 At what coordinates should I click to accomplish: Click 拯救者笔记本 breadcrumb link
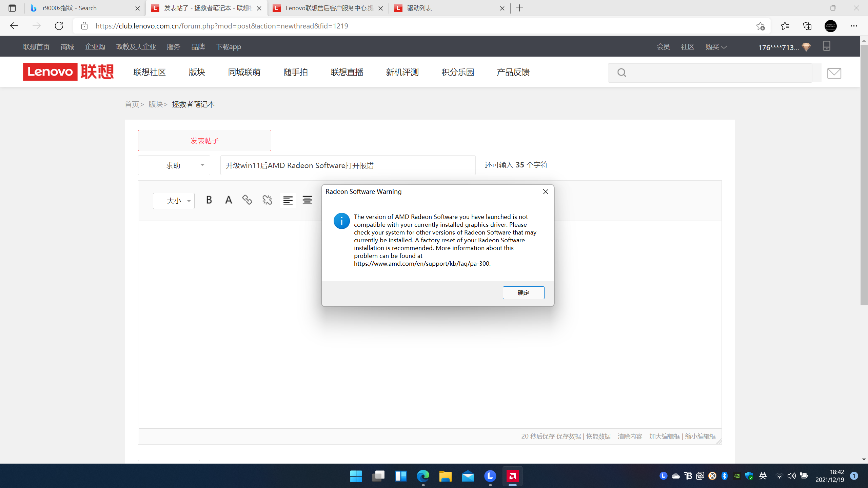pyautogui.click(x=193, y=104)
